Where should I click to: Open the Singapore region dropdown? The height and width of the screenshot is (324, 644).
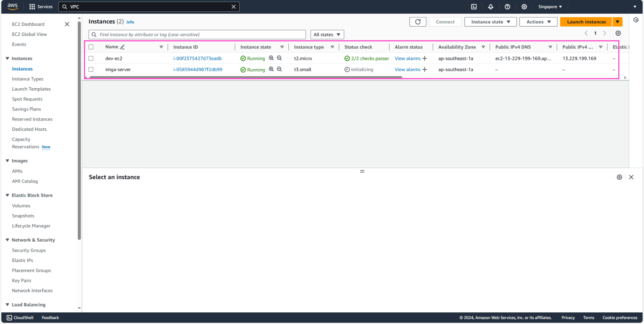coord(550,7)
